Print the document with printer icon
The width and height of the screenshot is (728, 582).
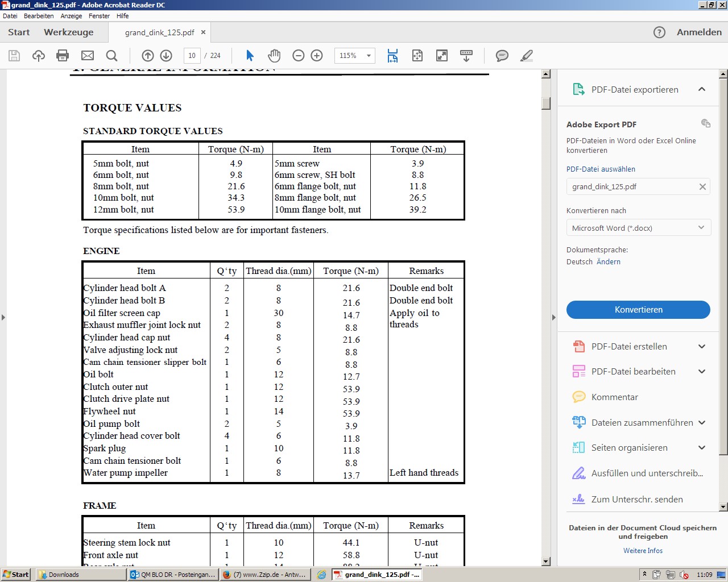tap(63, 56)
